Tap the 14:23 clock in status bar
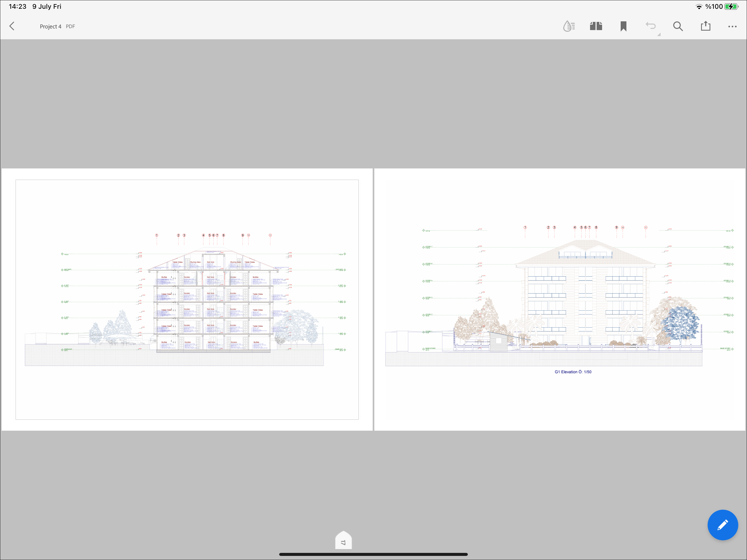This screenshot has width=747, height=560. click(x=17, y=6)
